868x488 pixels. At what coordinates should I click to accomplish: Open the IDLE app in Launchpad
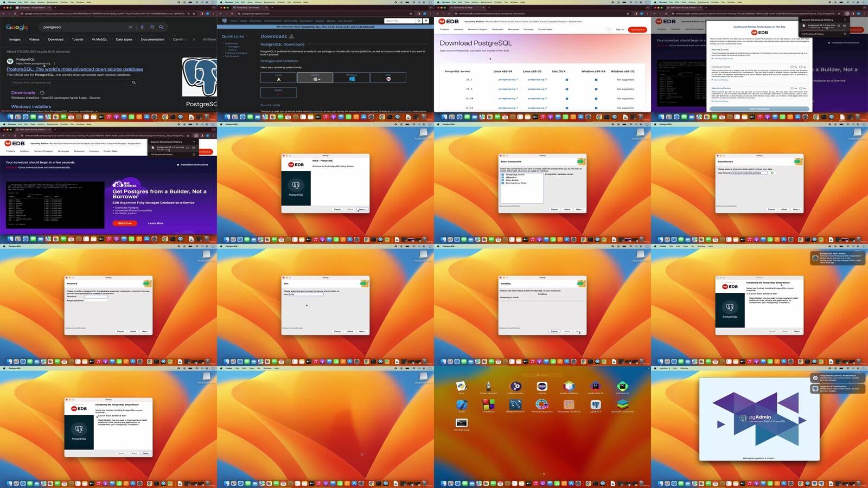[462, 387]
